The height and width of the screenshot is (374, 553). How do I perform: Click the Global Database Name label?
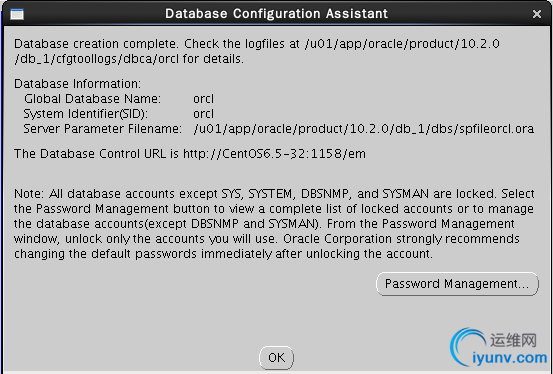click(92, 99)
